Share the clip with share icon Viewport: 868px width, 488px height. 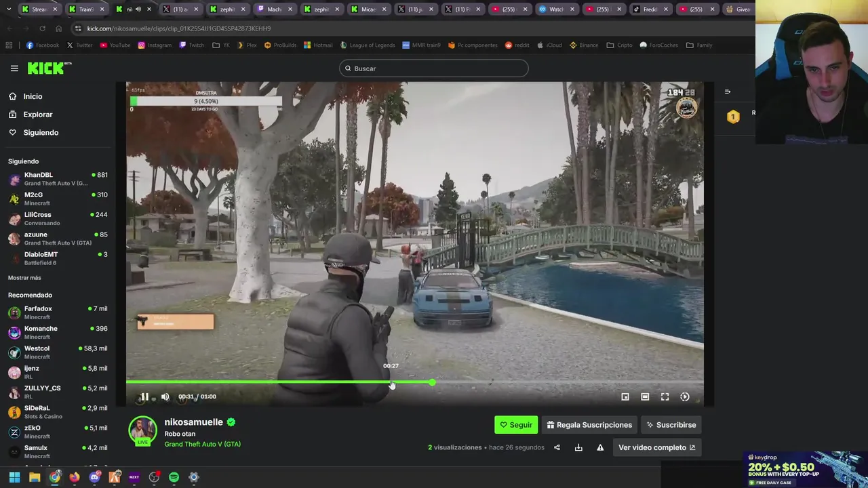(x=557, y=447)
